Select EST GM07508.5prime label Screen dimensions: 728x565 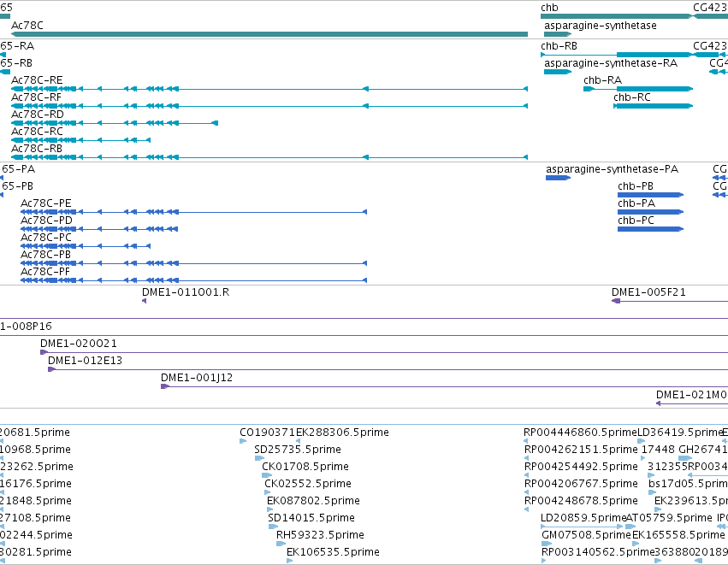(x=586, y=535)
